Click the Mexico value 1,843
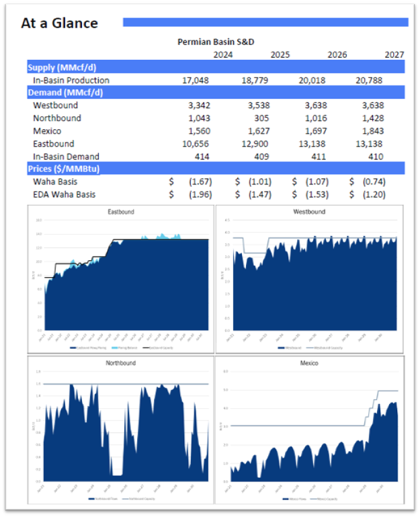The height and width of the screenshot is (517, 420). point(373,131)
